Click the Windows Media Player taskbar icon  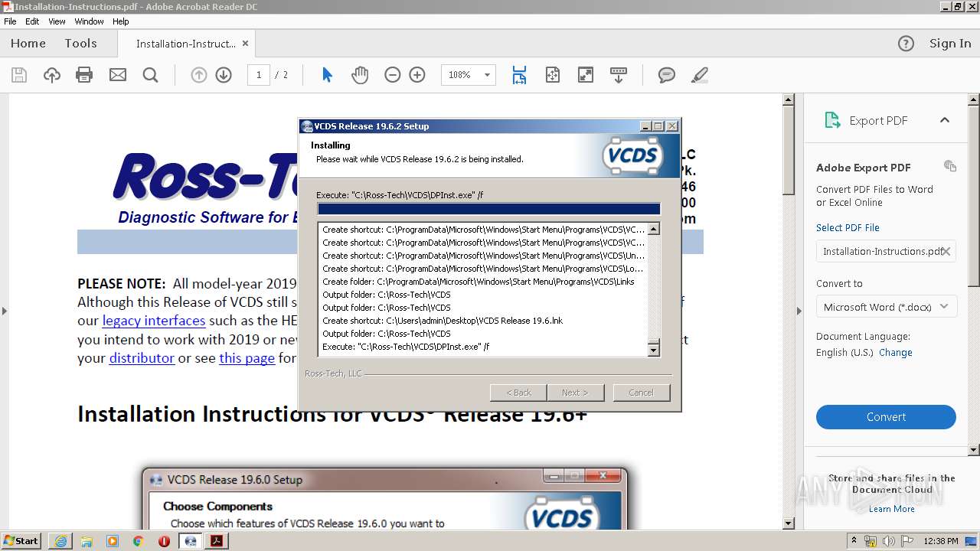click(x=113, y=541)
